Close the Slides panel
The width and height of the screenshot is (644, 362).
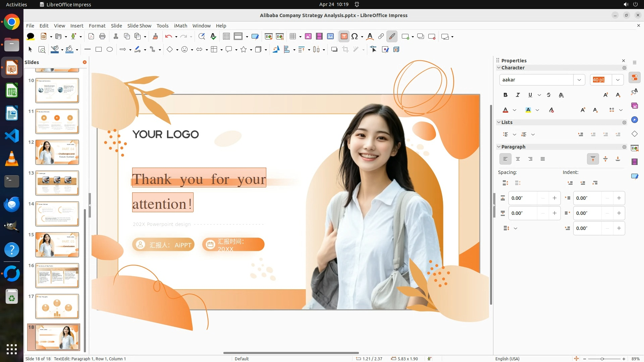click(85, 62)
